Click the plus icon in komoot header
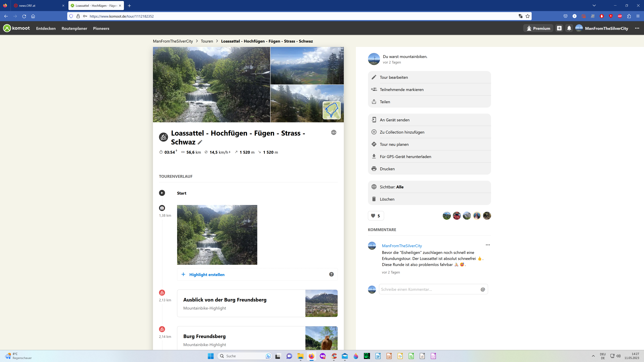 coord(559,28)
